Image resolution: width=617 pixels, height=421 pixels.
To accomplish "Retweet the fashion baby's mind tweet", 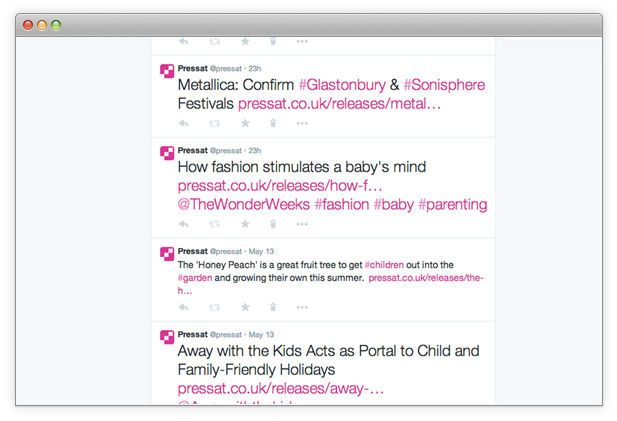I will coord(214,224).
